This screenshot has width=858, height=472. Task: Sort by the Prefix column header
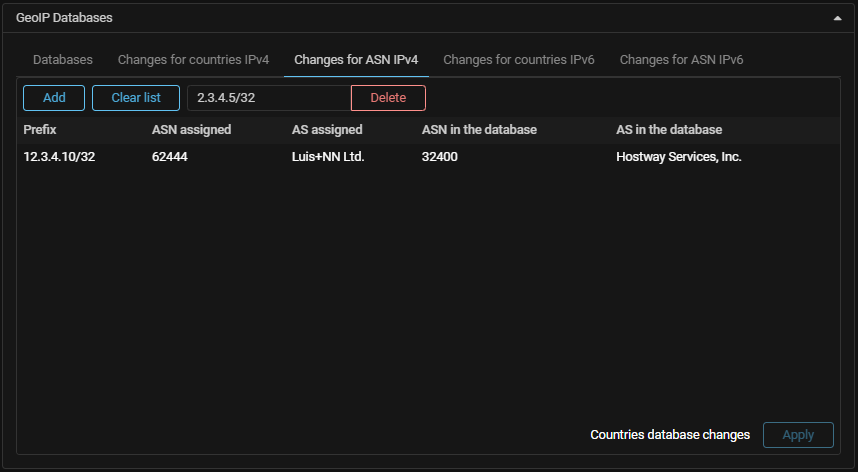[40, 130]
